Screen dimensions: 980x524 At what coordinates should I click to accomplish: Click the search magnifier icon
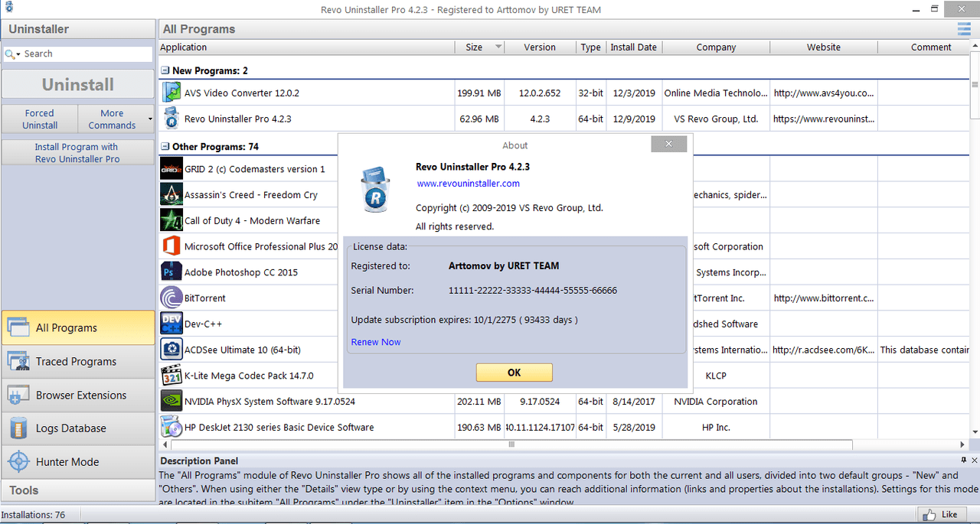click(x=10, y=54)
